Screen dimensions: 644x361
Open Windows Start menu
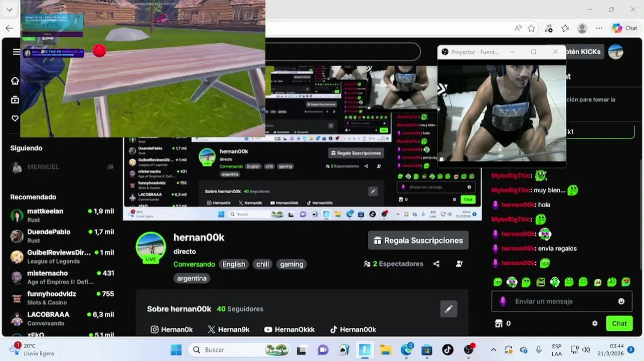tap(176, 349)
